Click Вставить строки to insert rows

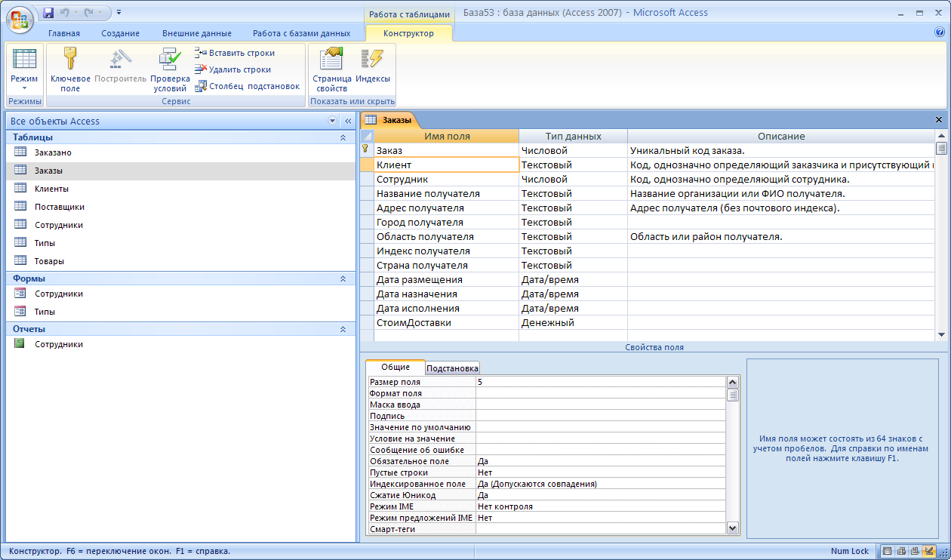[x=235, y=53]
